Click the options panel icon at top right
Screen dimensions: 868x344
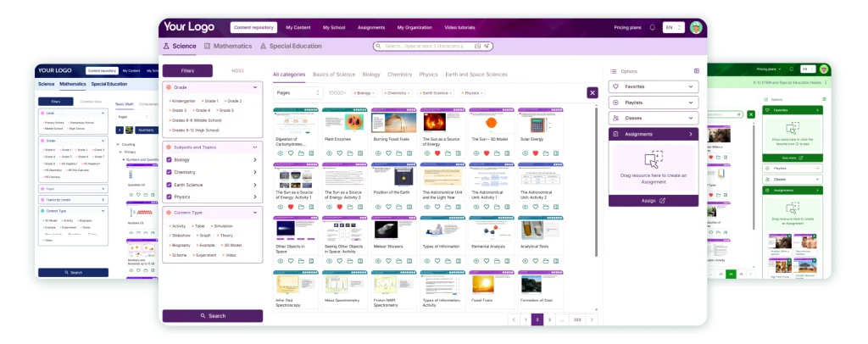(x=697, y=71)
